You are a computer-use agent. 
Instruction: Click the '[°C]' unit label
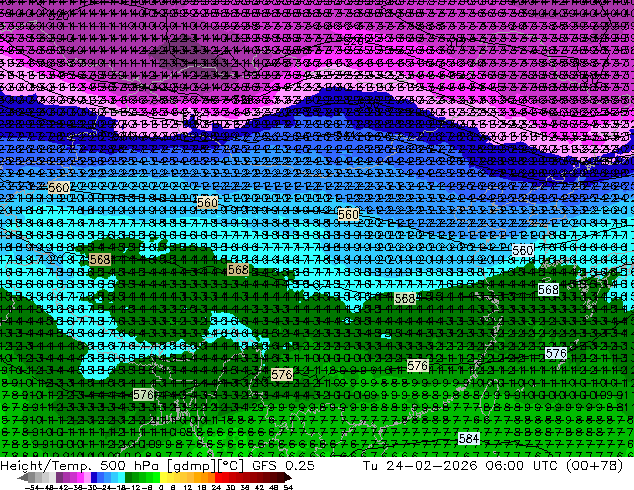tap(231, 466)
